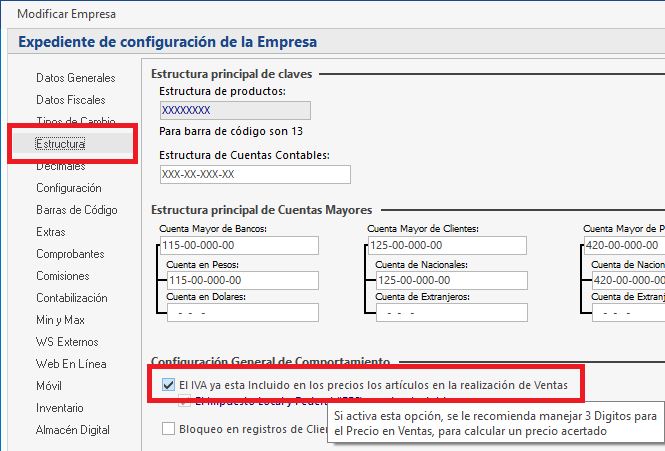
Task: Toggle the Impuesto Local y Federal checkbox
Action: (x=184, y=403)
